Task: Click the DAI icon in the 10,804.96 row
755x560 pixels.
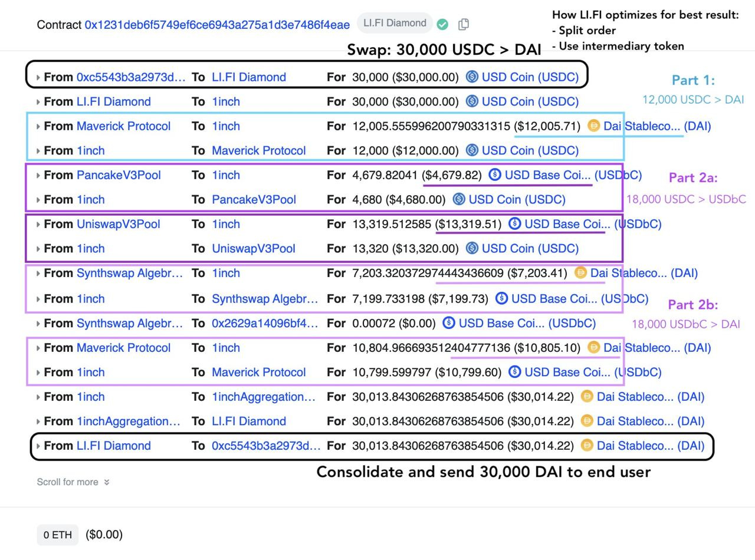Action: pos(593,347)
